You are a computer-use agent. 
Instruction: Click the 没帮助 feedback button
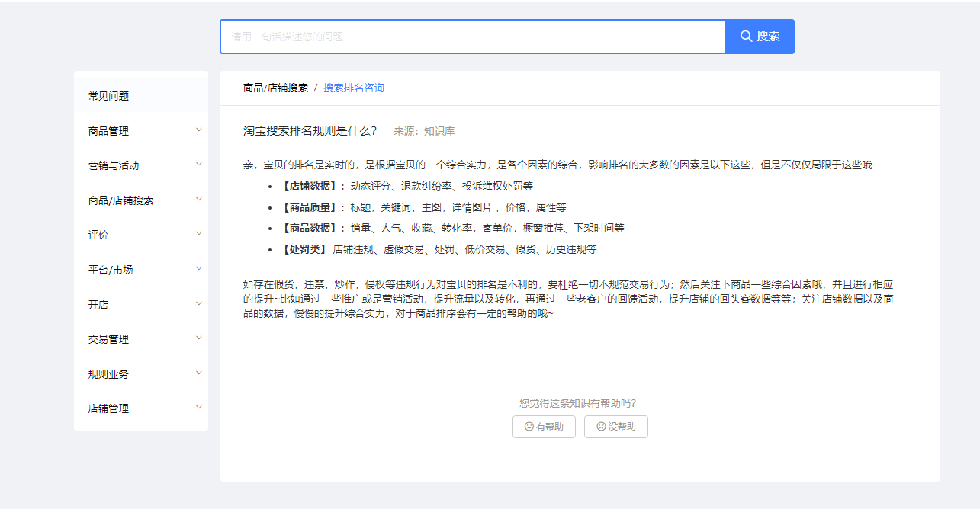pyautogui.click(x=616, y=427)
